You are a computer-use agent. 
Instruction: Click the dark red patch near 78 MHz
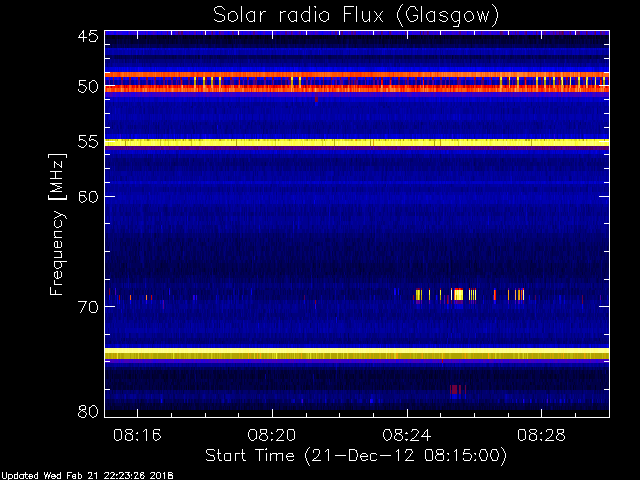pyautogui.click(x=456, y=389)
